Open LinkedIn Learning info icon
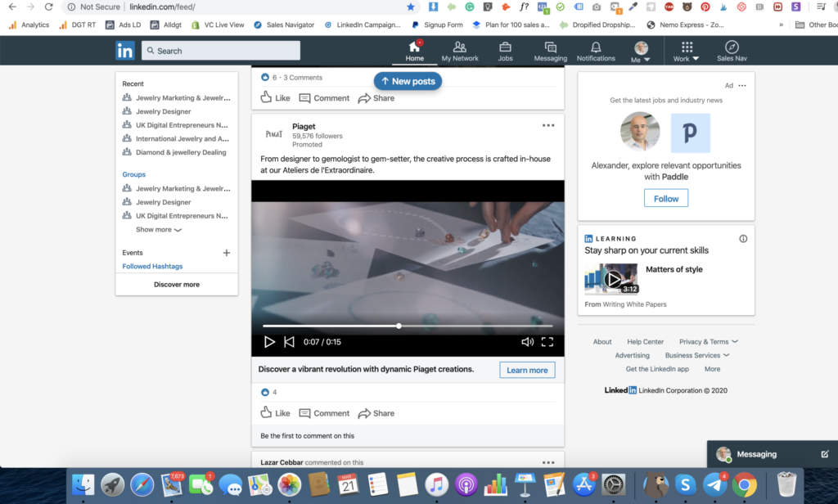 click(743, 239)
